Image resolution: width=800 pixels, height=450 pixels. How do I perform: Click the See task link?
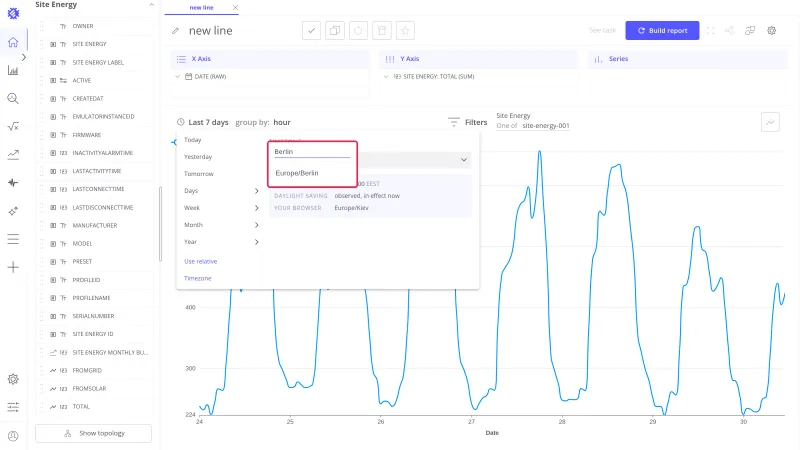click(x=603, y=31)
